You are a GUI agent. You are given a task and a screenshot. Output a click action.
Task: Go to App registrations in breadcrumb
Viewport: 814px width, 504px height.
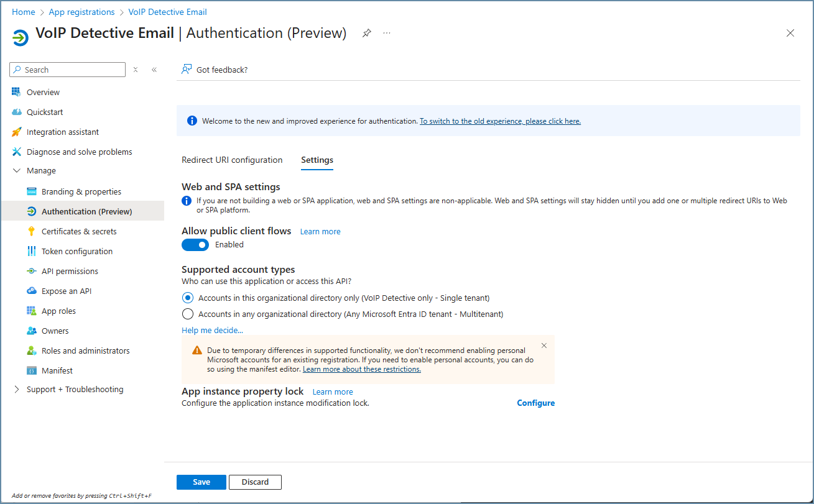tap(81, 12)
